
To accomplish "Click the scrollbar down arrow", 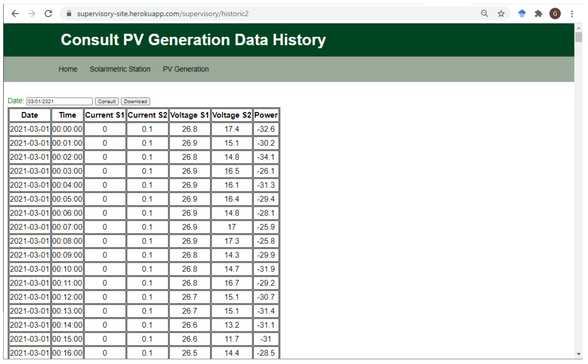I will [579, 354].
